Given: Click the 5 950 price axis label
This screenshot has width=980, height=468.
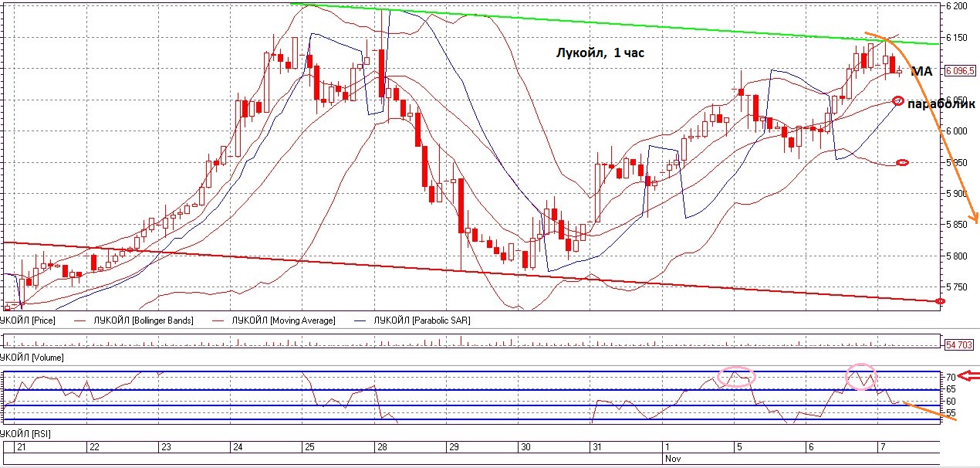Looking at the screenshot, I should 956,163.
